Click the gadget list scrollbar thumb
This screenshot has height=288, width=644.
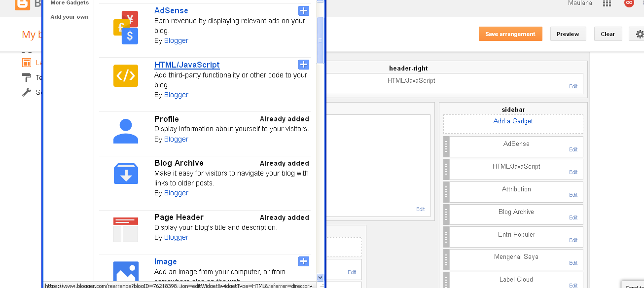pyautogui.click(x=320, y=40)
